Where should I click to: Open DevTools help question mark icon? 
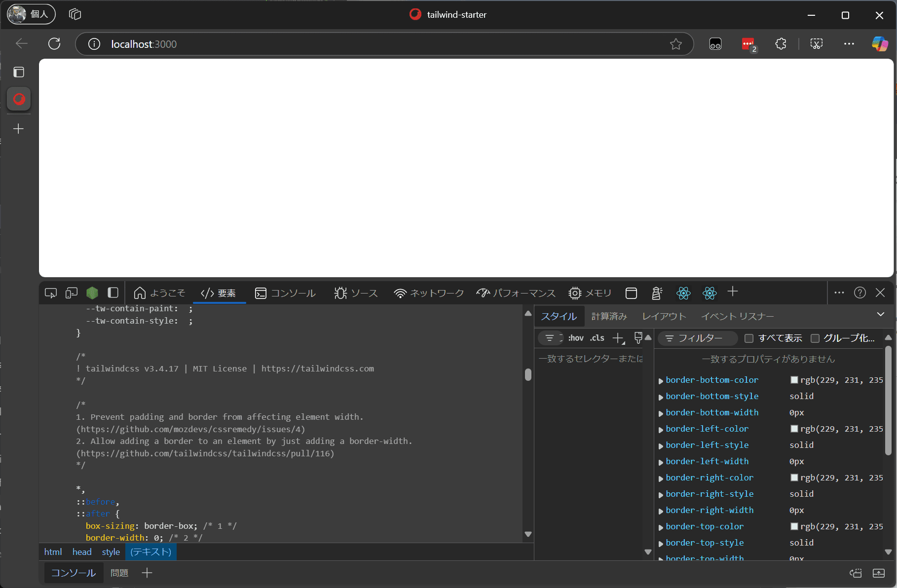tap(860, 293)
